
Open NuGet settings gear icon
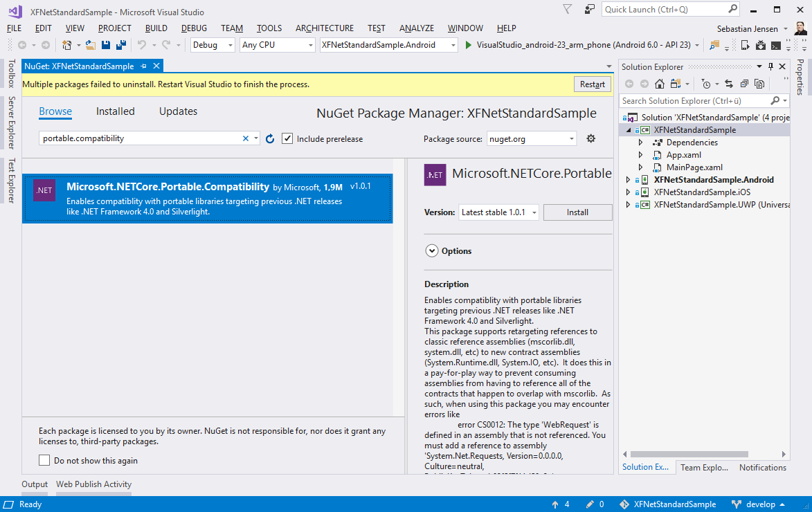pyautogui.click(x=590, y=138)
